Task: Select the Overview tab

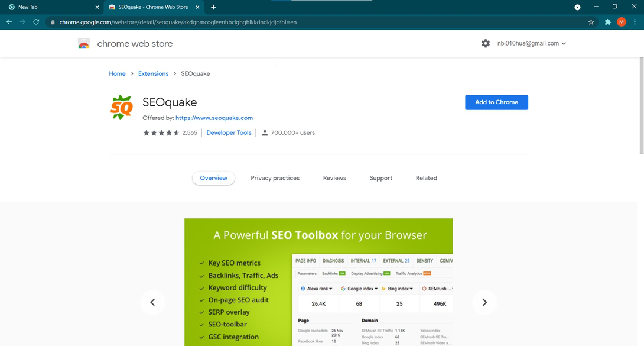Action: pyautogui.click(x=213, y=178)
